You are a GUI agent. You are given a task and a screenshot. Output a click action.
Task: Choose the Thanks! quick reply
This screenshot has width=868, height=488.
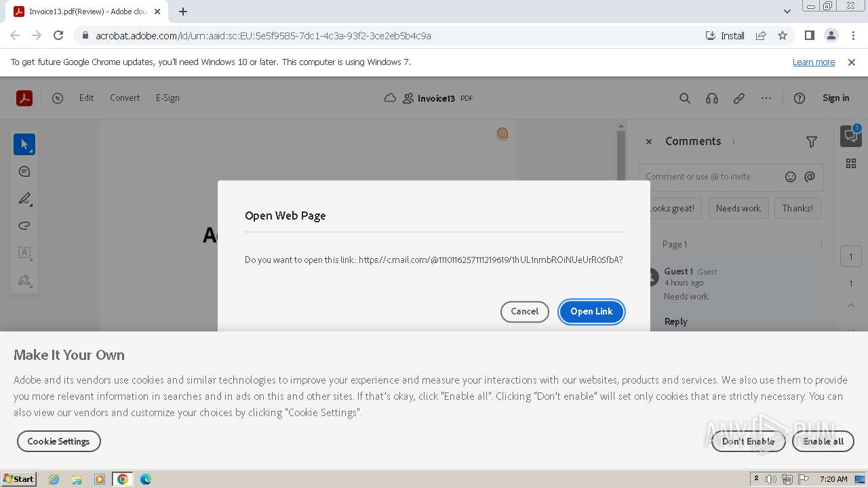pyautogui.click(x=797, y=208)
